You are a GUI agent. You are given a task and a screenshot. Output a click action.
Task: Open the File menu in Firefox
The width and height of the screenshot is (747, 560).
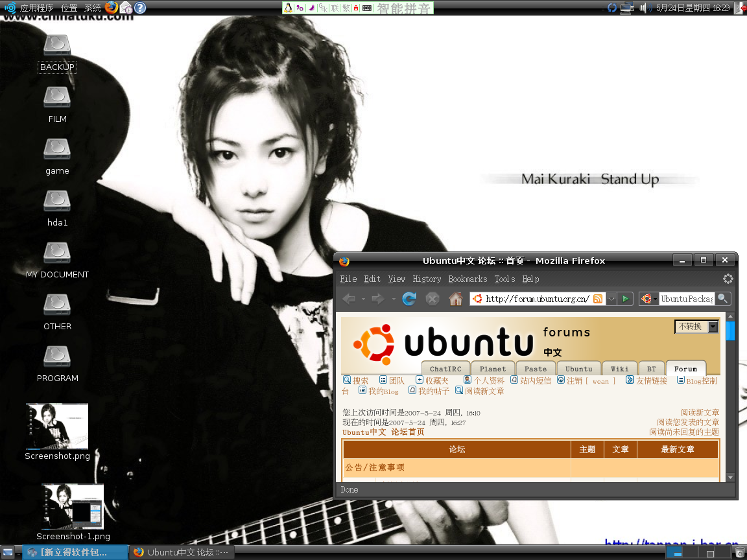click(x=348, y=279)
